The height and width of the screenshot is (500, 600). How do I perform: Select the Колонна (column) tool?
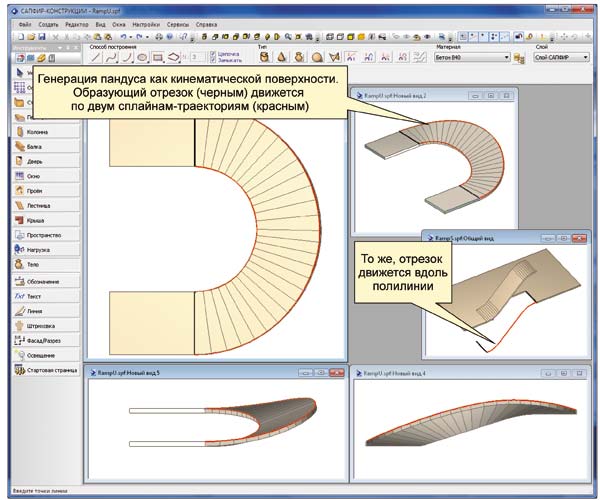pos(40,131)
